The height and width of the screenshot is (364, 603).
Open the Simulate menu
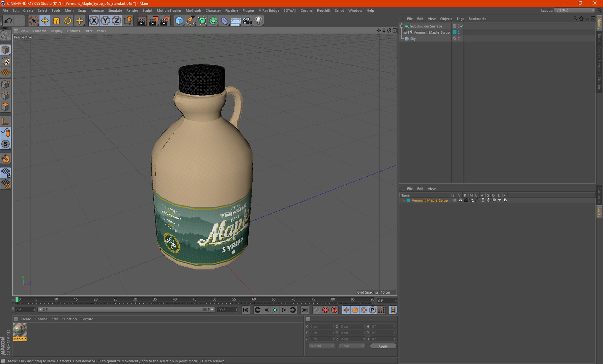click(115, 10)
